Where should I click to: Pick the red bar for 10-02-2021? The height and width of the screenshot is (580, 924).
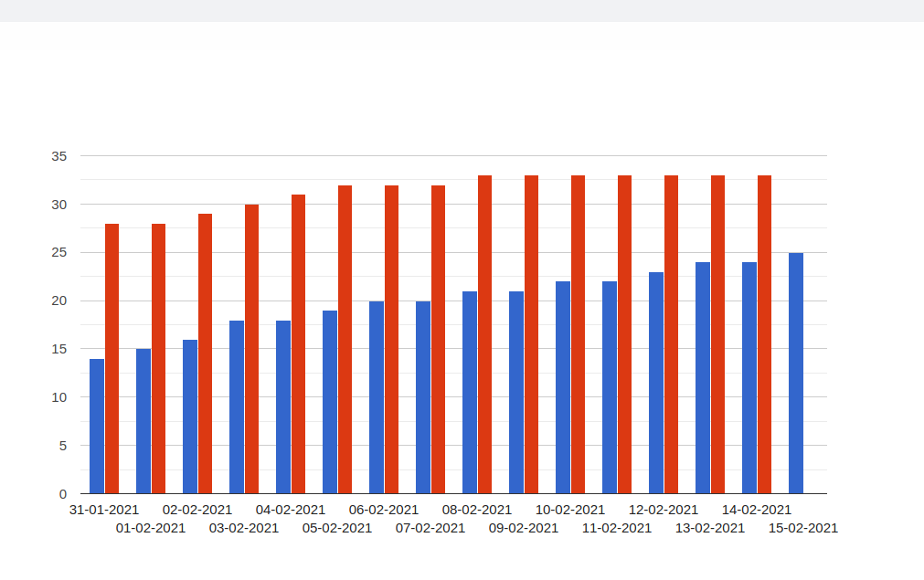579,334
